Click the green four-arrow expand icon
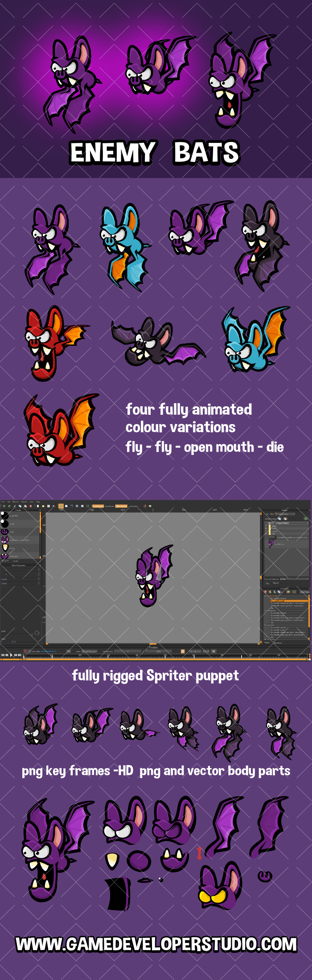Image resolution: width=312 pixels, height=980 pixels. [x=88, y=506]
